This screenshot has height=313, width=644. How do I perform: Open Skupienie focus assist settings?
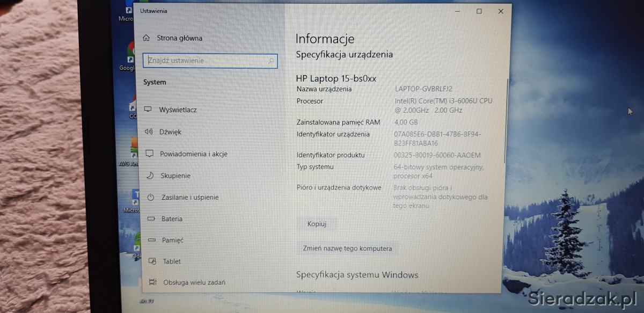[175, 176]
